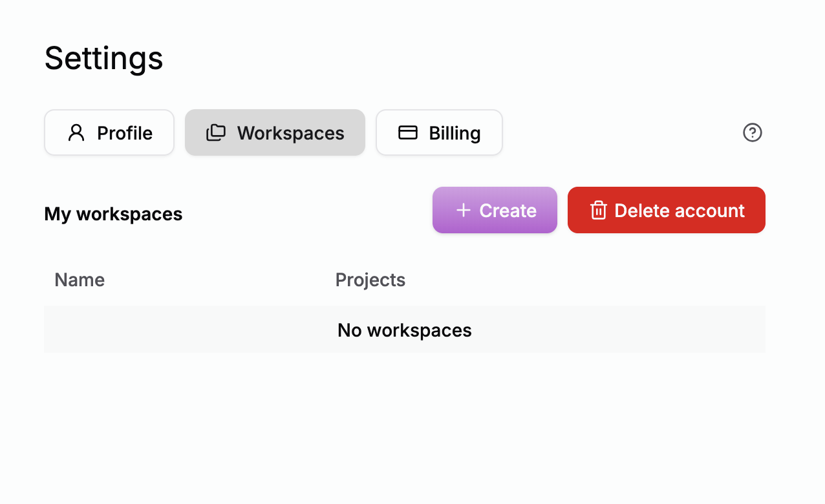Select the Workspaces tab
Screen dimensions: 825x504
[275, 132]
